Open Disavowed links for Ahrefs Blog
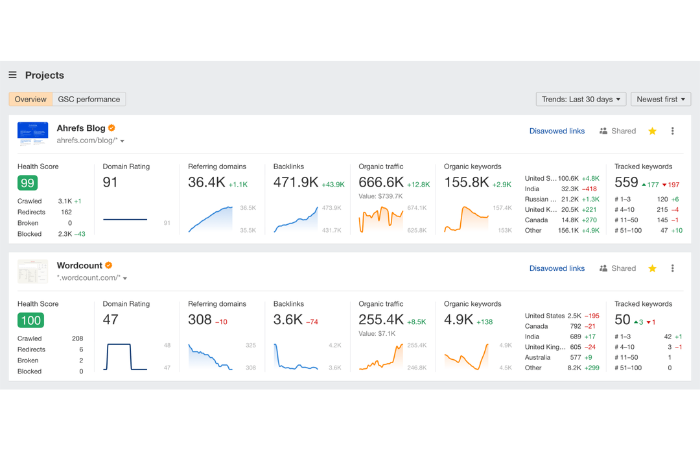 pyautogui.click(x=557, y=131)
